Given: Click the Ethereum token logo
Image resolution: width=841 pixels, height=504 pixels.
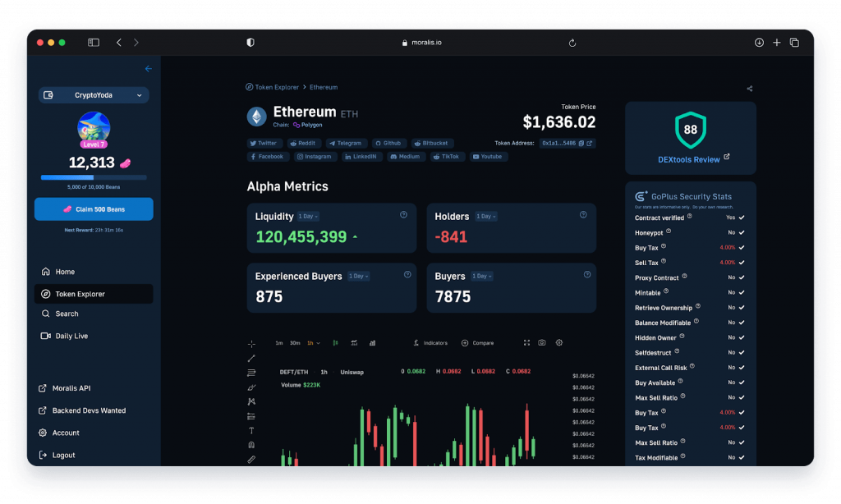Looking at the screenshot, I should [x=257, y=117].
